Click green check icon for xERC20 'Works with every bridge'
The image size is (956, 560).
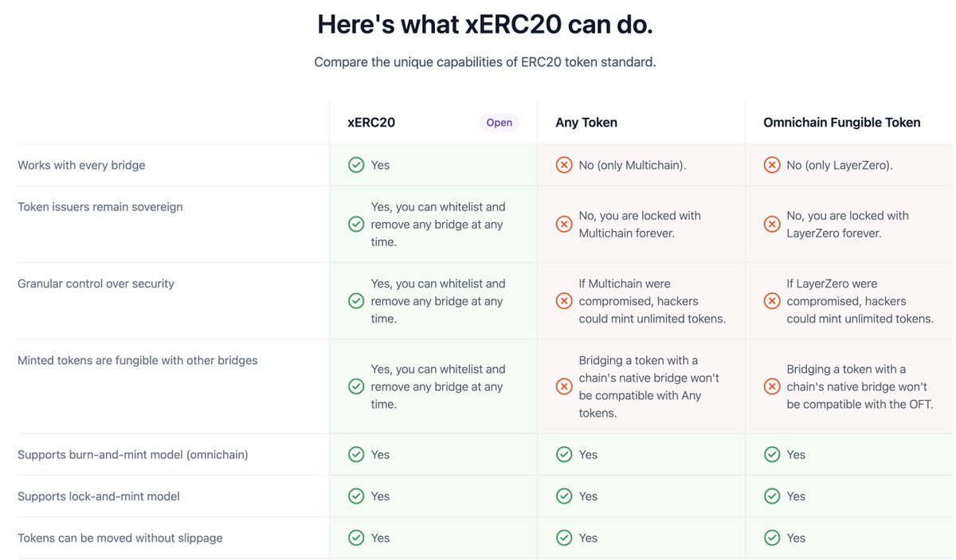(356, 165)
